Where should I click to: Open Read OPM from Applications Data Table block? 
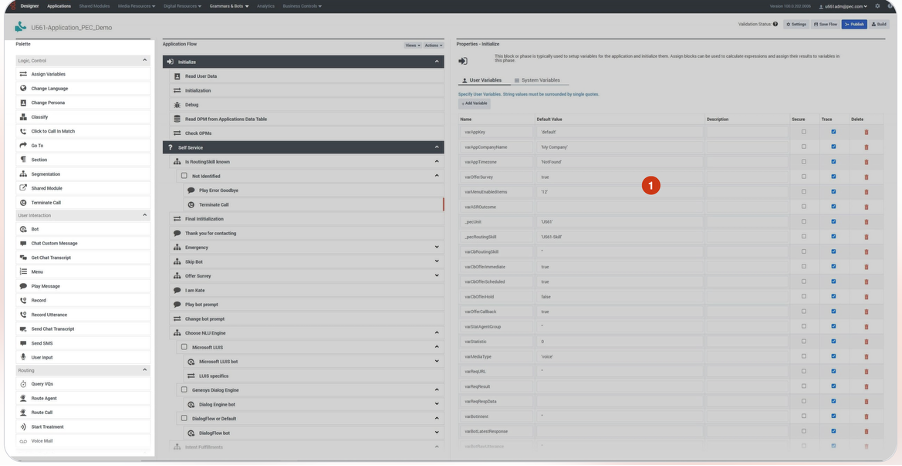point(307,119)
